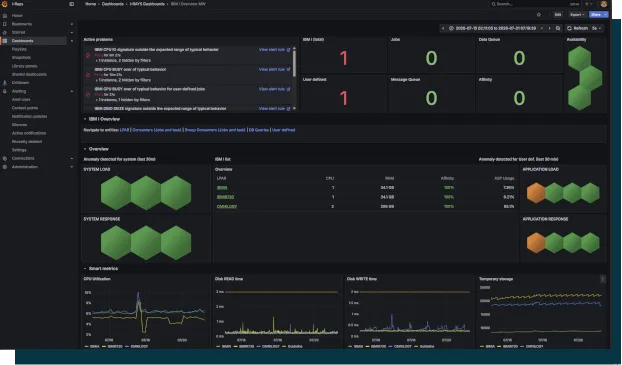This screenshot has width=622, height=365.
Task: Click firing icon of CPU BUSY typical behavior alert
Action: click(x=88, y=75)
